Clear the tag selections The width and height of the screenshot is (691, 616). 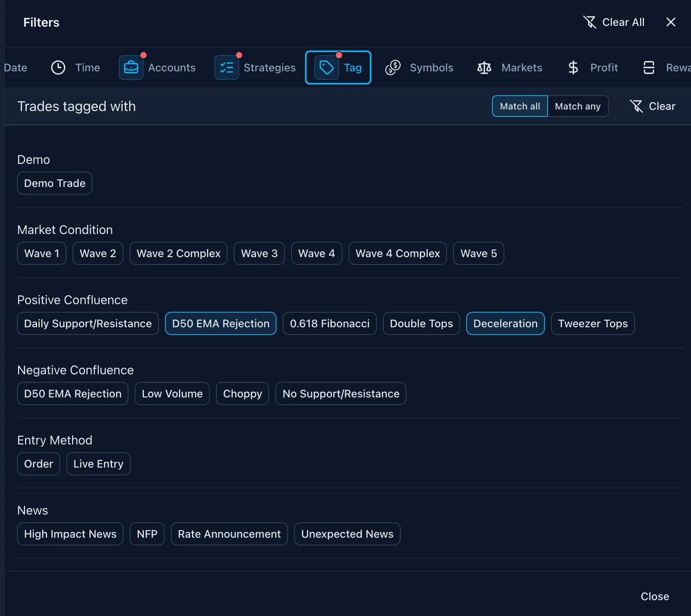click(x=653, y=106)
